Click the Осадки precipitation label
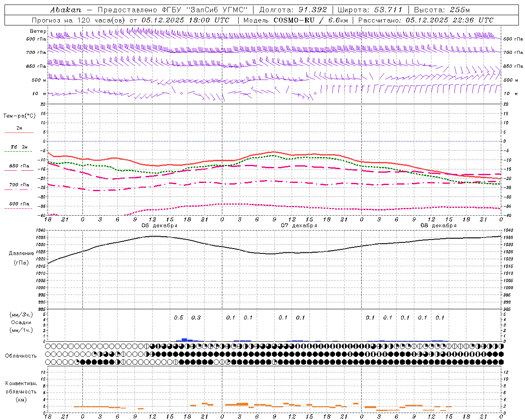 (x=21, y=322)
